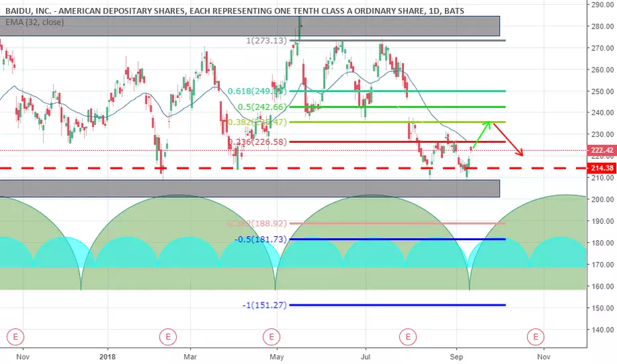This screenshot has height=364, width=617.
Task: Select the Fibonacci 0.618 level label
Action: click(258, 91)
